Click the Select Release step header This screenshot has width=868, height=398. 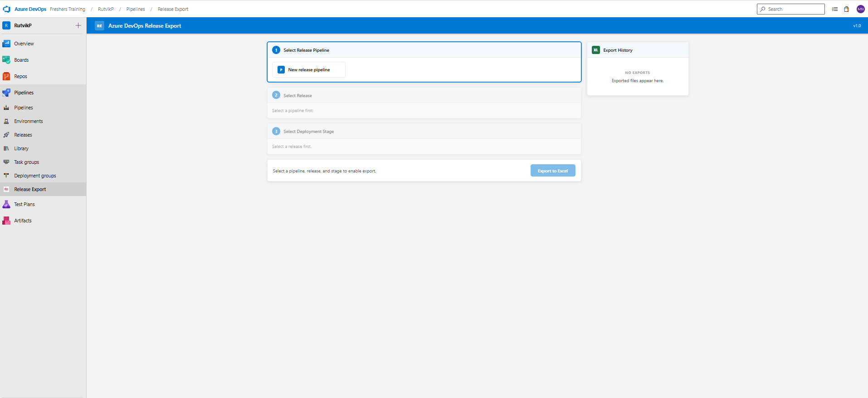(x=424, y=95)
